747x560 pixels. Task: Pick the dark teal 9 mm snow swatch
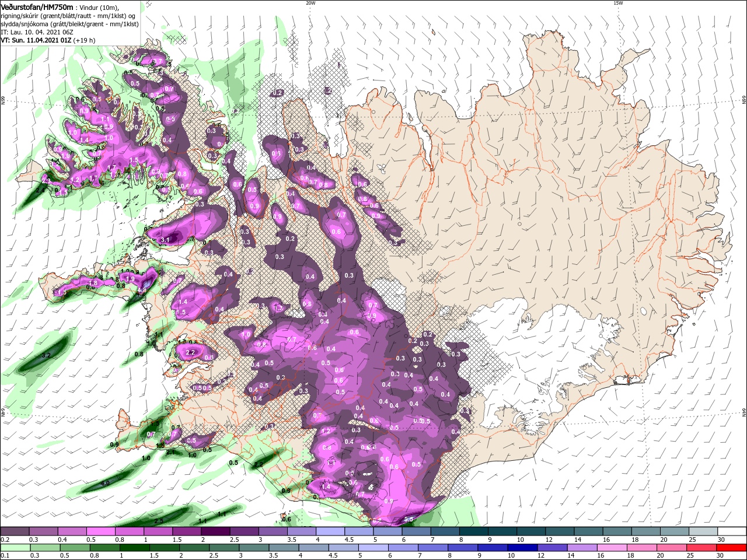pos(502,531)
